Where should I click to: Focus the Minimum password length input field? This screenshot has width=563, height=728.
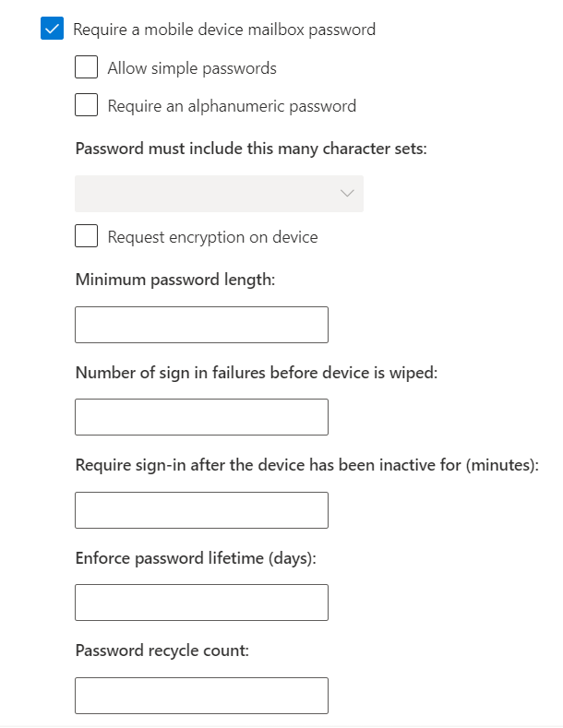point(201,325)
